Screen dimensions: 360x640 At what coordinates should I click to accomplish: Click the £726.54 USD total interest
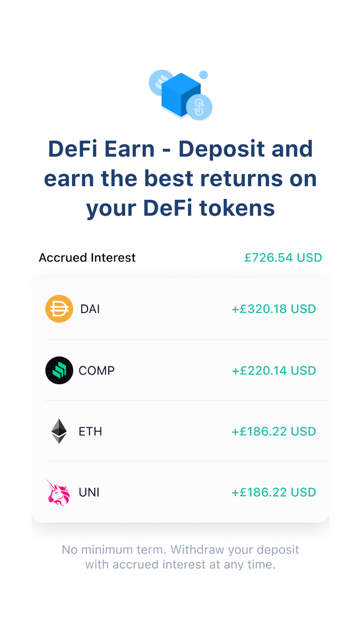(283, 258)
